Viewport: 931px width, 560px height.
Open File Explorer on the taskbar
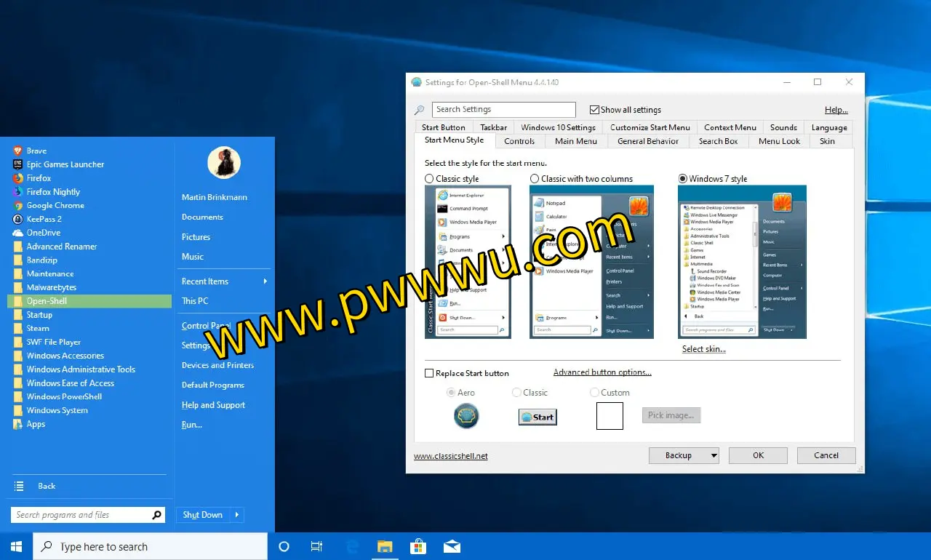[385, 546]
